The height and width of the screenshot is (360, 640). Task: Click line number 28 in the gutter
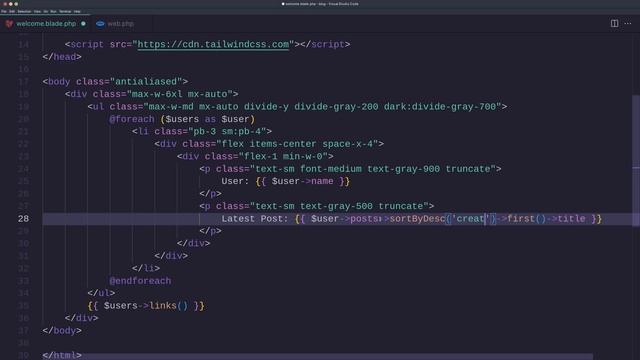pyautogui.click(x=24, y=219)
